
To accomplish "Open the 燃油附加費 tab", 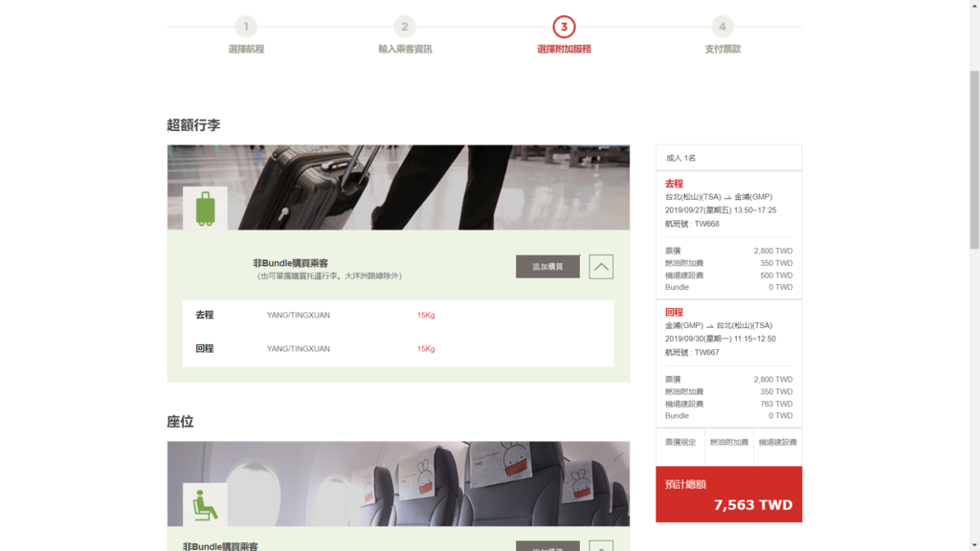I will [728, 442].
